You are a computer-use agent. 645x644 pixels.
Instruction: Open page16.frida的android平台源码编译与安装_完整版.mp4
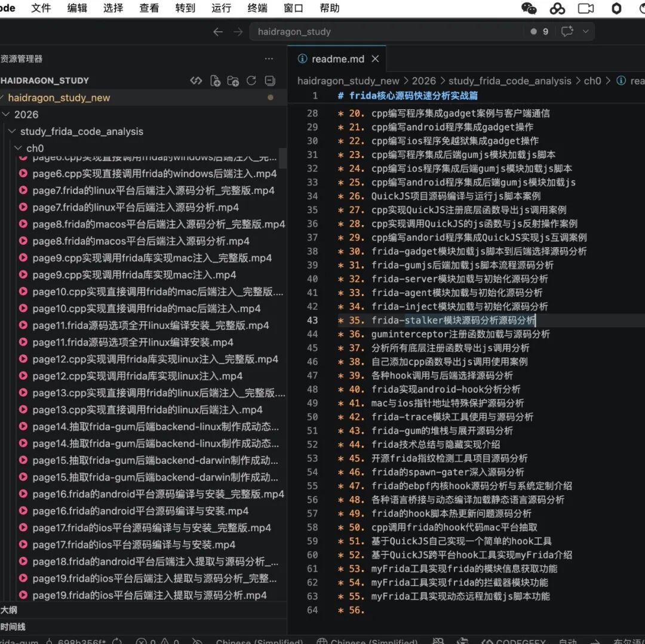tap(158, 494)
